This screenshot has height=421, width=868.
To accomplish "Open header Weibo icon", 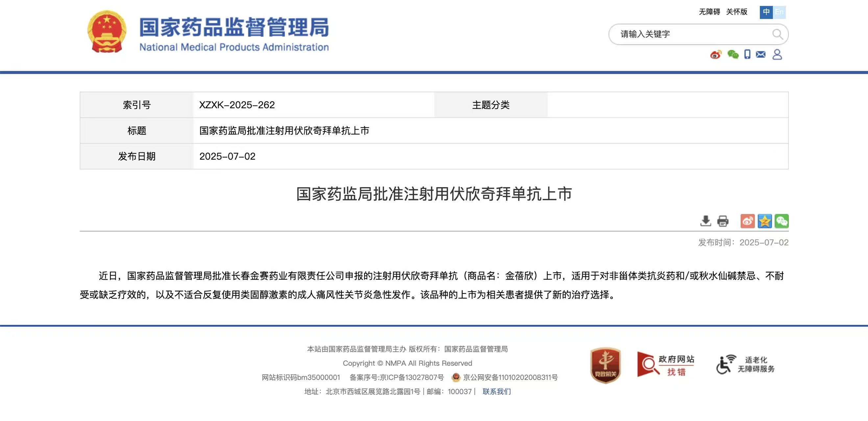I will [x=716, y=54].
